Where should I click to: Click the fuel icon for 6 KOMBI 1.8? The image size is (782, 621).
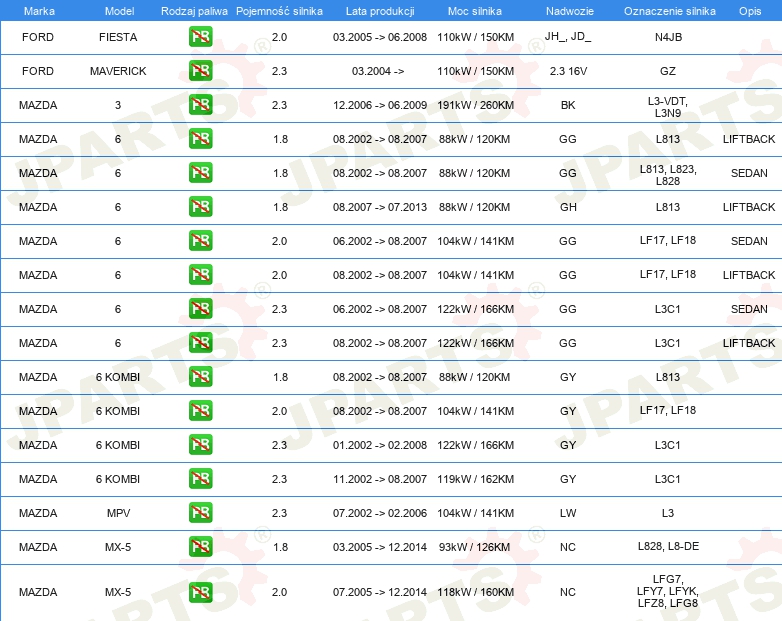200,377
